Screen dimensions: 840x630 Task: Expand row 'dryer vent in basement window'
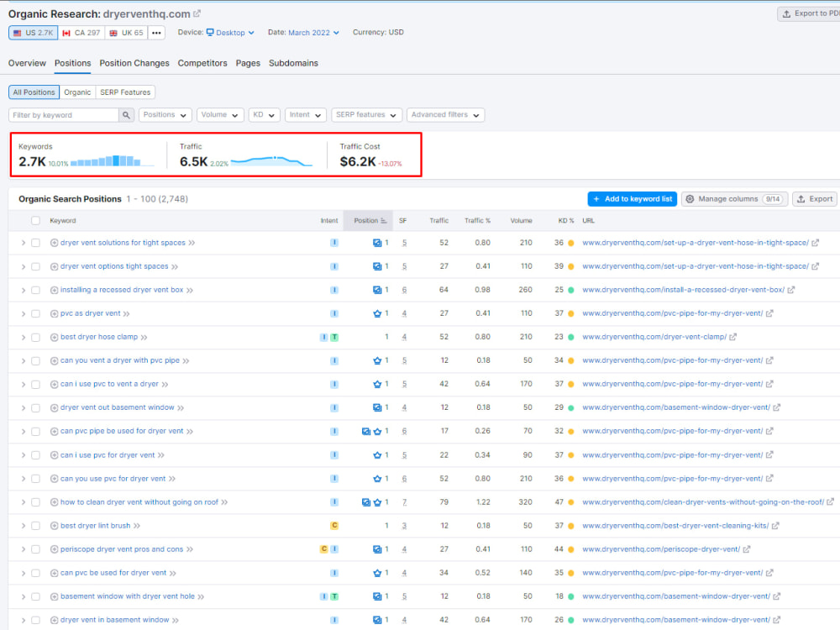tap(23, 620)
